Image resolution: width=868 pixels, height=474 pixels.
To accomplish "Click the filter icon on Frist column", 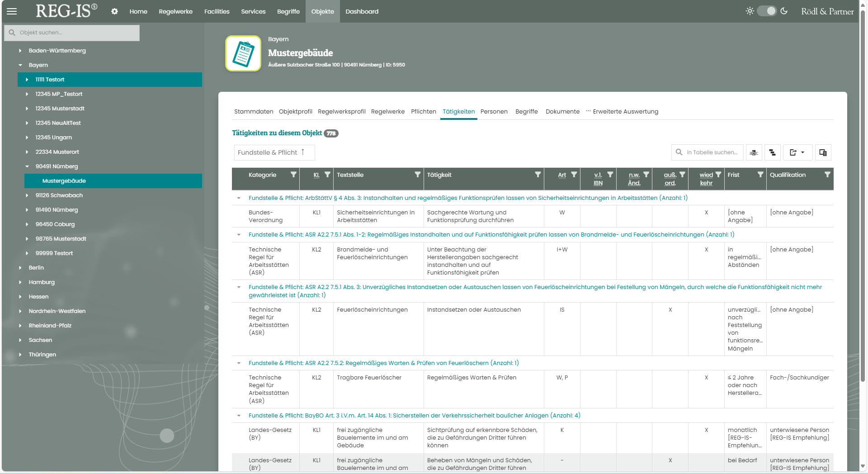I will 760,175.
